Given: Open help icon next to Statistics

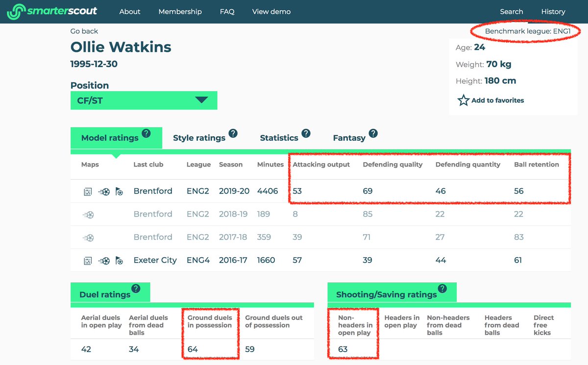Looking at the screenshot, I should [306, 133].
